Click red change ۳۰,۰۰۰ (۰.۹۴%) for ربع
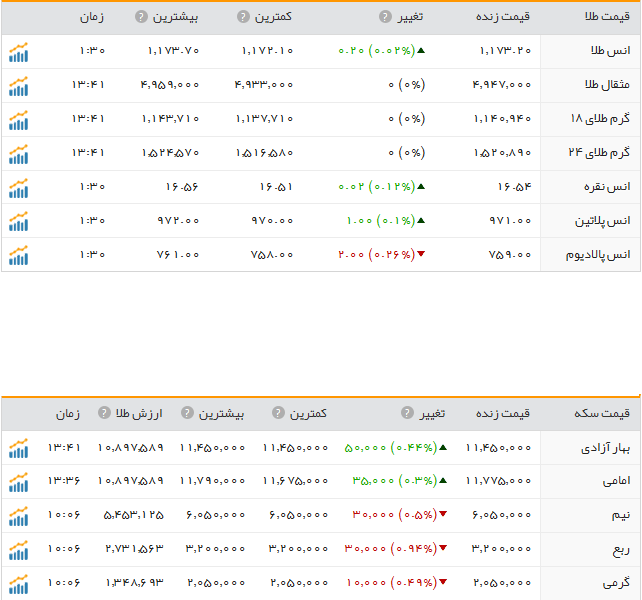The width and height of the screenshot is (642, 600). [396, 549]
